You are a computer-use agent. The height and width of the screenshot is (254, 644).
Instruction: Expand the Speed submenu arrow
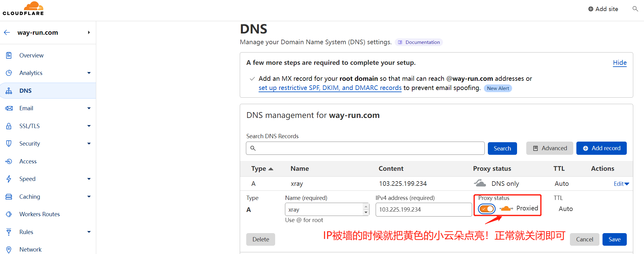89,179
